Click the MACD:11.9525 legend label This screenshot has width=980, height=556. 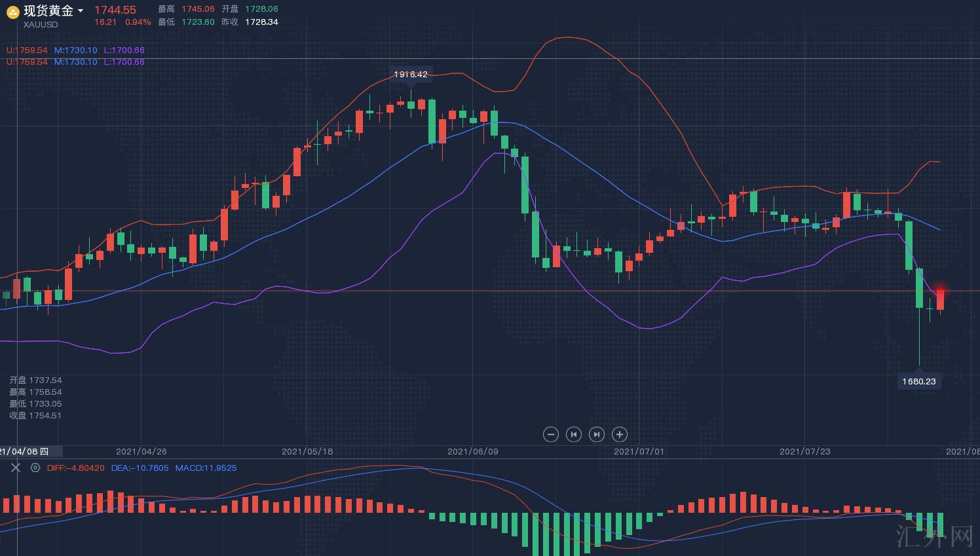pyautogui.click(x=206, y=468)
